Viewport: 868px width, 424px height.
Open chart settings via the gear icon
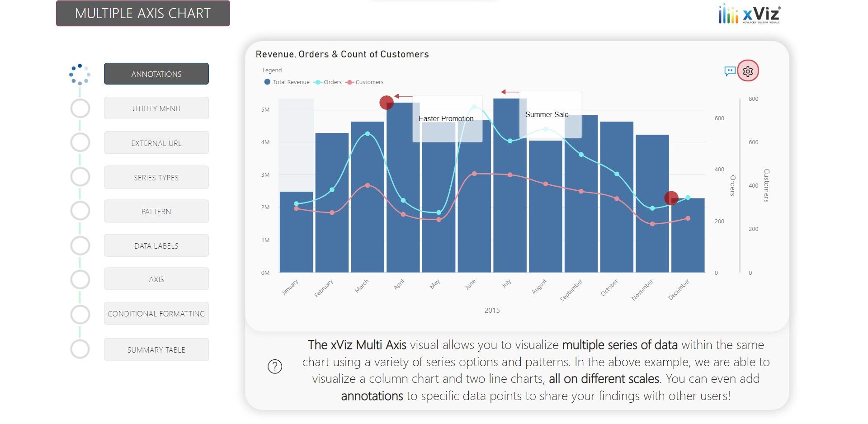748,71
